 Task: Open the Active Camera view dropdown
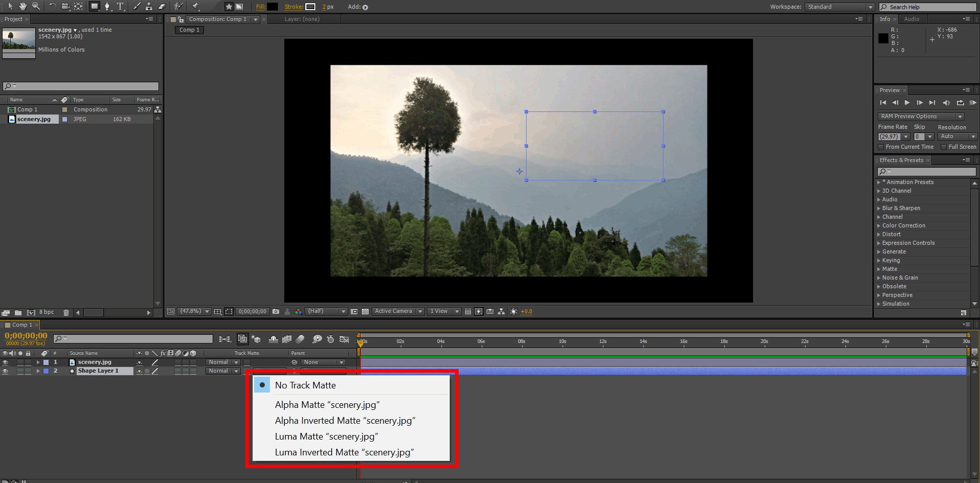click(x=398, y=311)
